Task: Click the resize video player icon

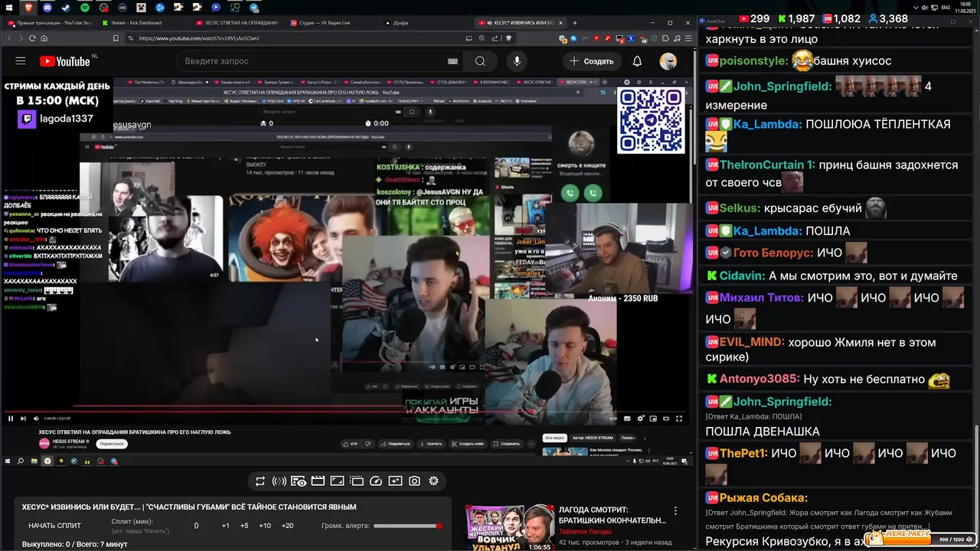Action: 337,481
